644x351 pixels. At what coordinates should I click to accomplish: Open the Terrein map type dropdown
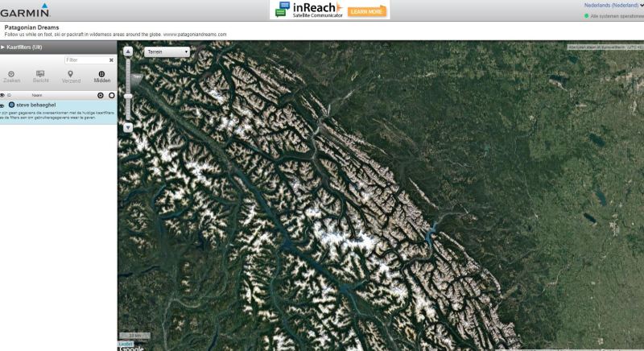click(x=167, y=52)
